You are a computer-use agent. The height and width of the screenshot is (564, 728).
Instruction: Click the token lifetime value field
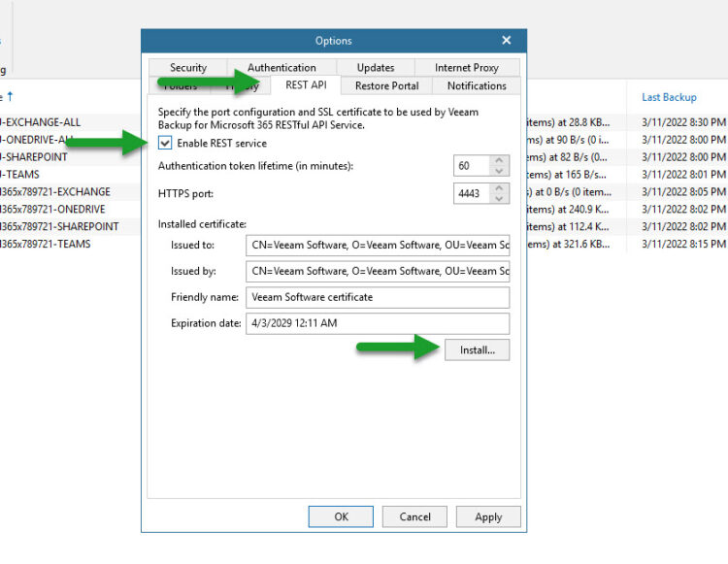[x=471, y=166]
